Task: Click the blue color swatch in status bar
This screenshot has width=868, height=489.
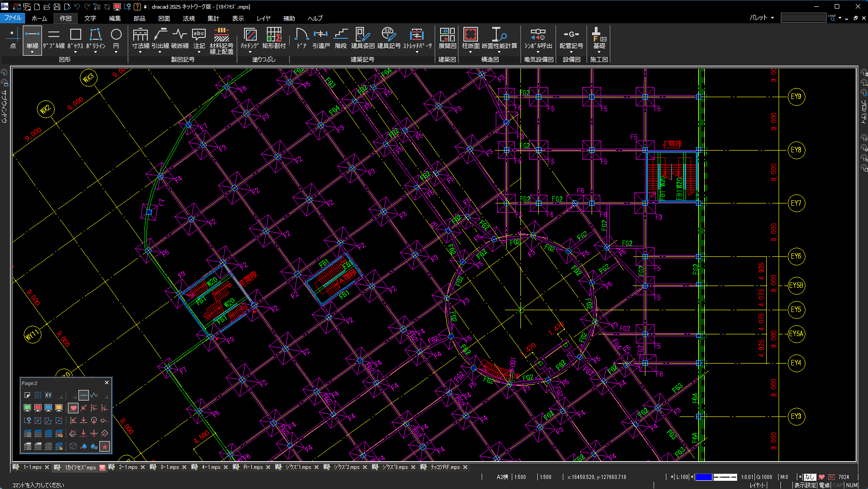Action: [x=703, y=477]
